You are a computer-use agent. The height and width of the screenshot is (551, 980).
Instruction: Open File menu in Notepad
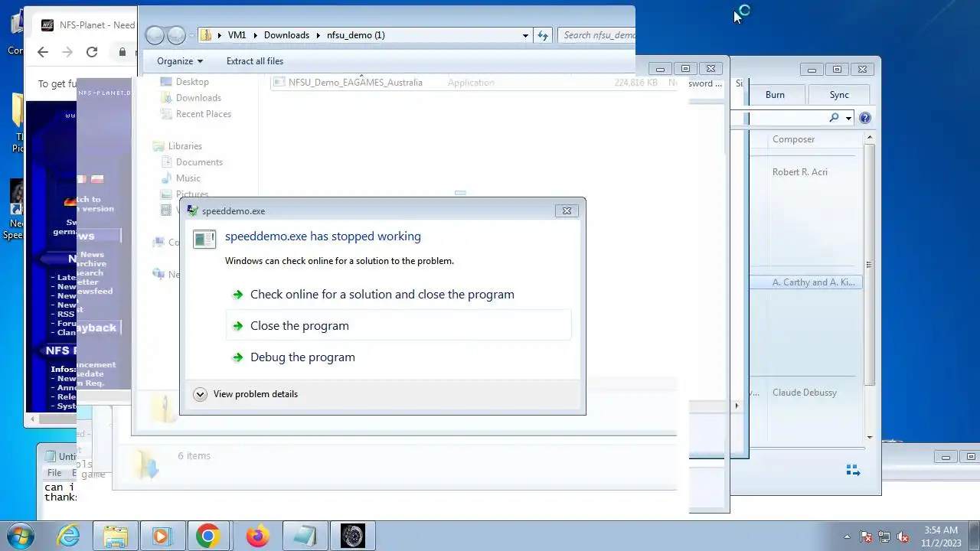(x=54, y=473)
